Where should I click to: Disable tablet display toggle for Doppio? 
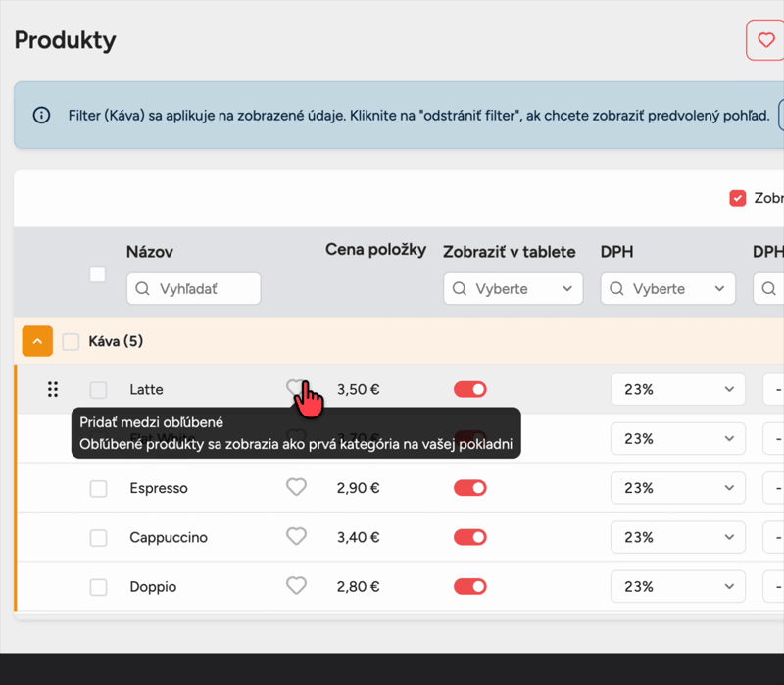click(470, 586)
